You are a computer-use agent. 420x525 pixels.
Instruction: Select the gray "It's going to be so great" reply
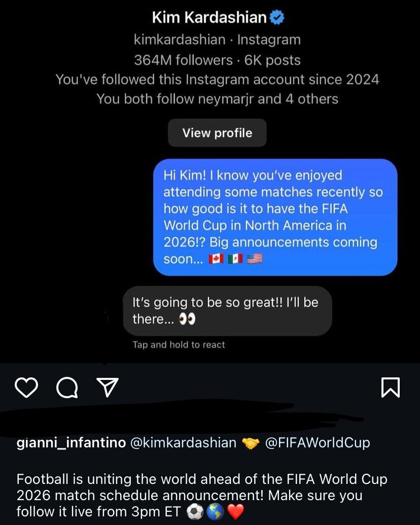tap(227, 310)
